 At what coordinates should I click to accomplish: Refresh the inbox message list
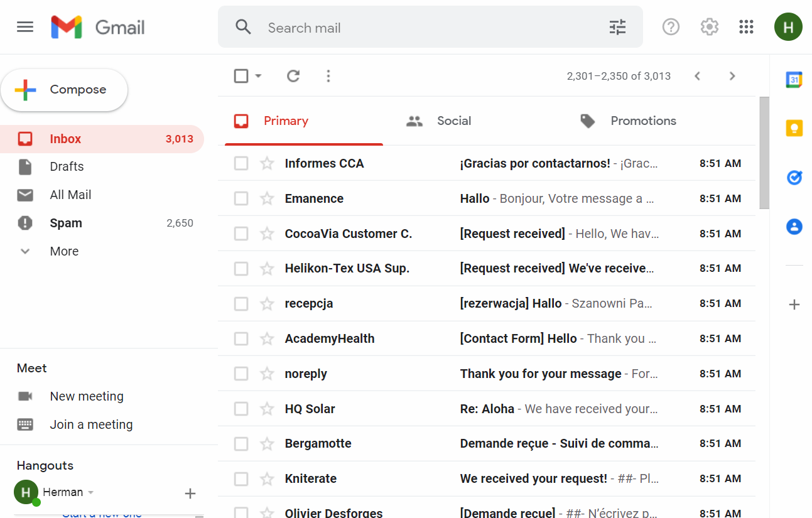click(293, 76)
